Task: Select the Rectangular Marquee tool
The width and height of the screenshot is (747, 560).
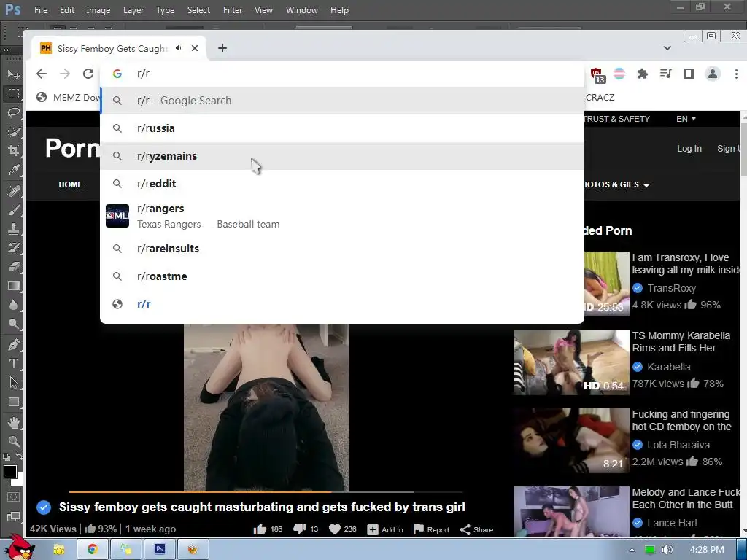Action: pos(13,93)
